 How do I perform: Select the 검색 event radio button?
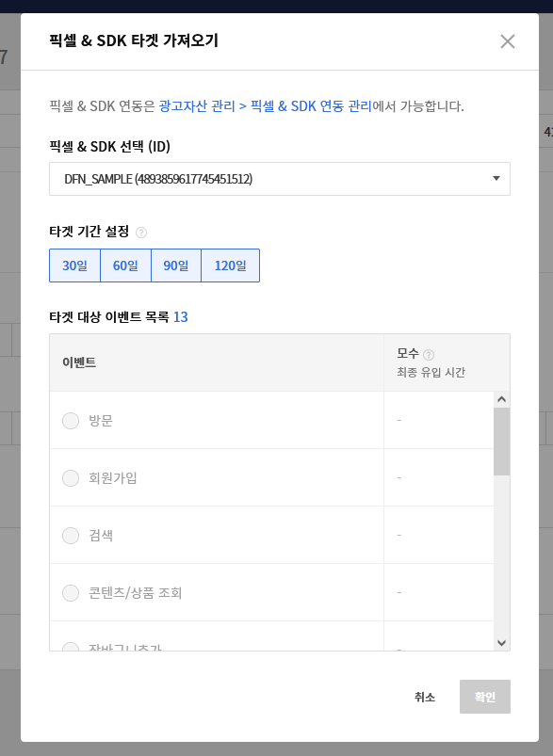[71, 535]
